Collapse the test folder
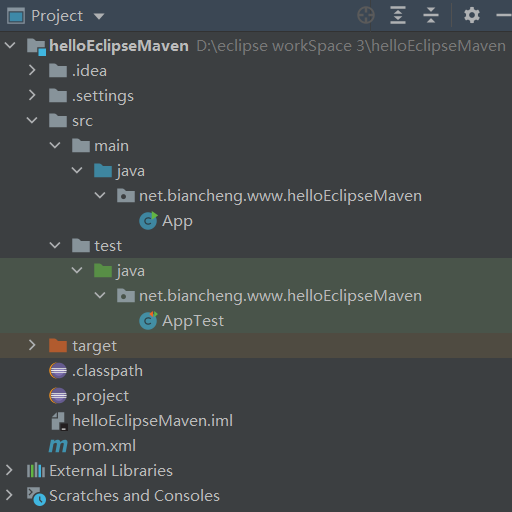 55,246
